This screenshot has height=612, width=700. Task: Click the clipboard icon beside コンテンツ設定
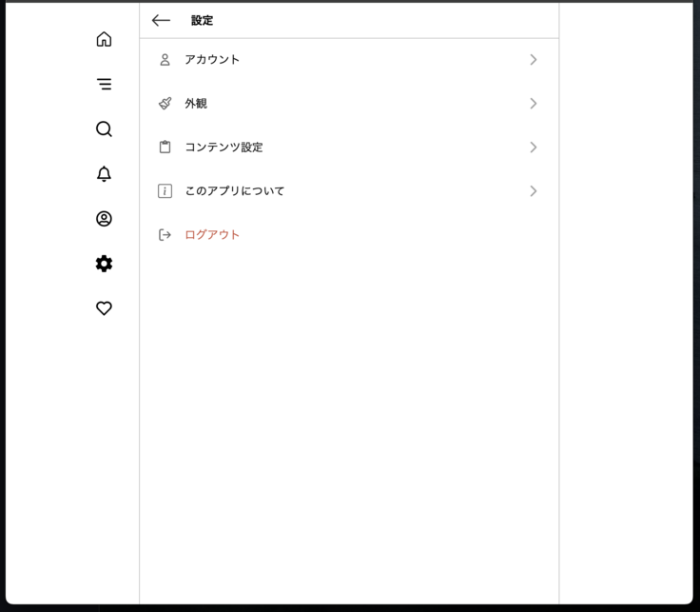tap(165, 147)
